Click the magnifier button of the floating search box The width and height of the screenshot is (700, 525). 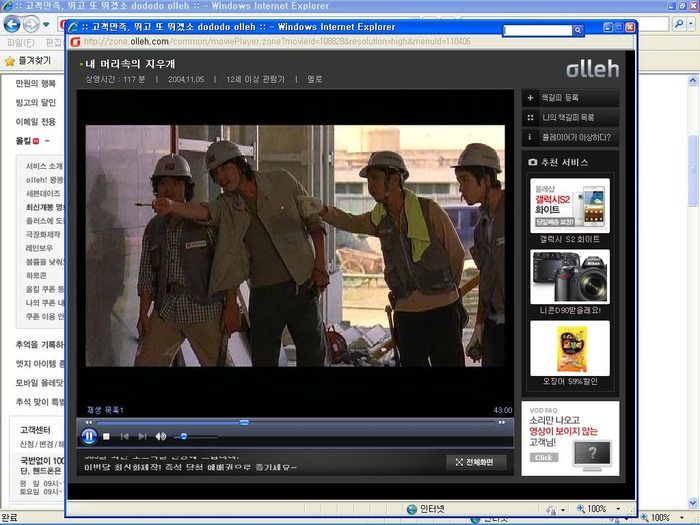tap(578, 30)
